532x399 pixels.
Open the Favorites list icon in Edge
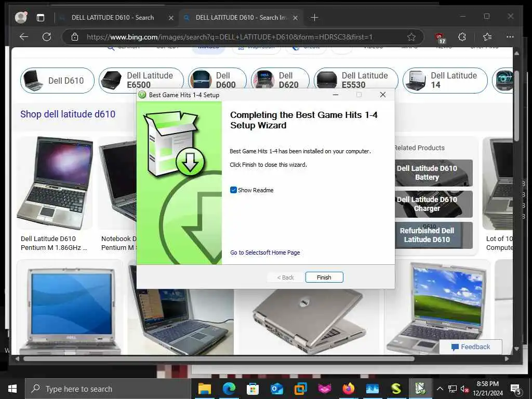click(487, 37)
